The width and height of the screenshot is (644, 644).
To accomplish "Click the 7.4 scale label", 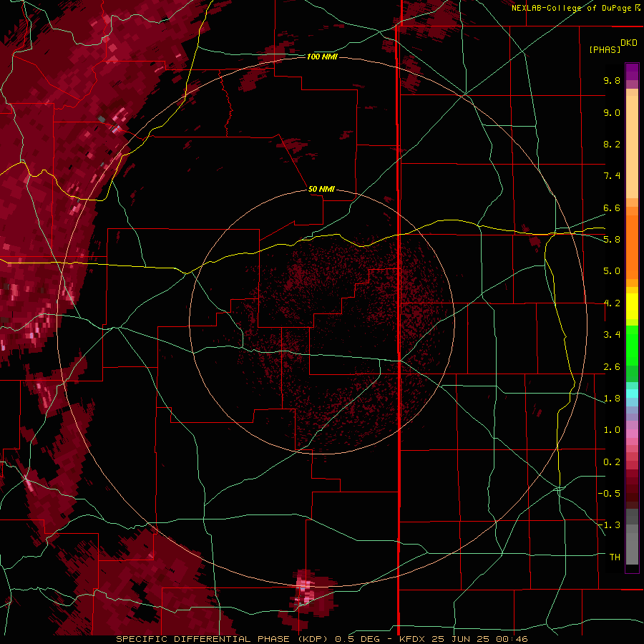I will [612, 176].
